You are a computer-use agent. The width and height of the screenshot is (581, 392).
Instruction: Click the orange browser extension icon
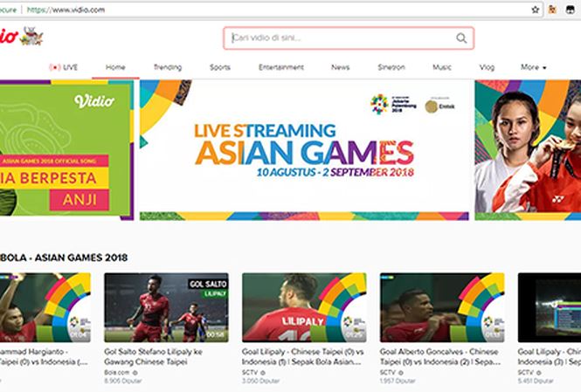pyautogui.click(x=552, y=10)
